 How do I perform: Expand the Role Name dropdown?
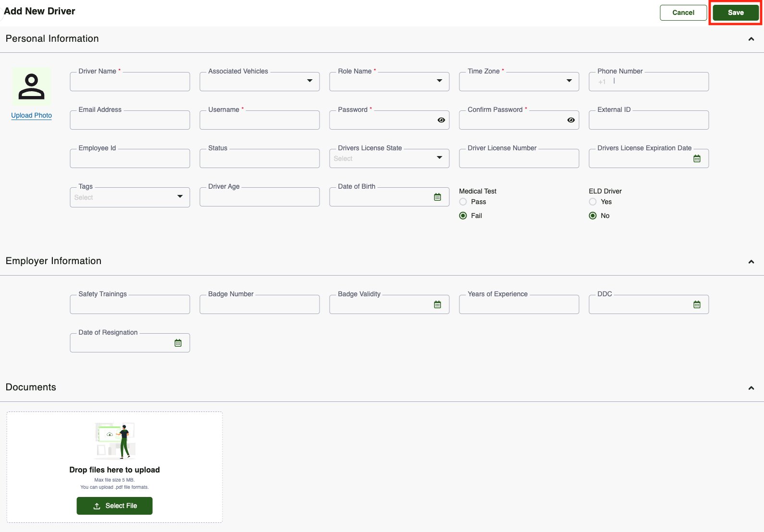pos(389,82)
